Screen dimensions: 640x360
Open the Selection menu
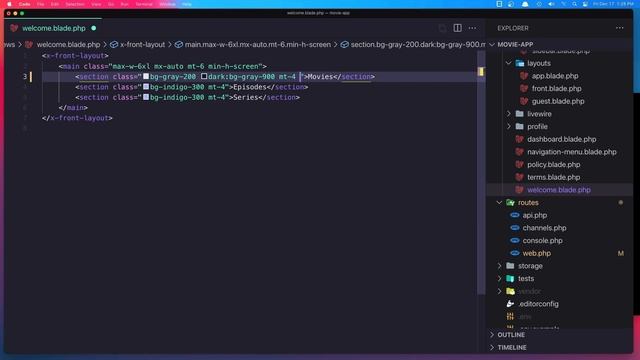[75, 4]
